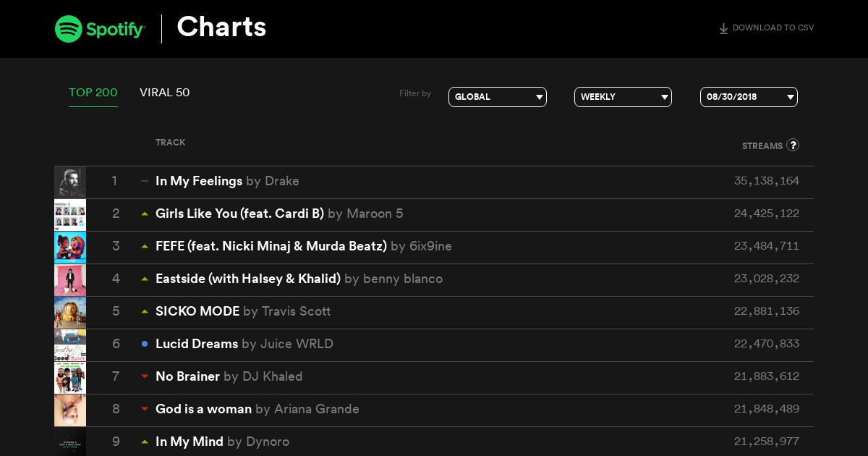Click the download arrow icon beside CSV
868x456 pixels.
[x=723, y=29]
